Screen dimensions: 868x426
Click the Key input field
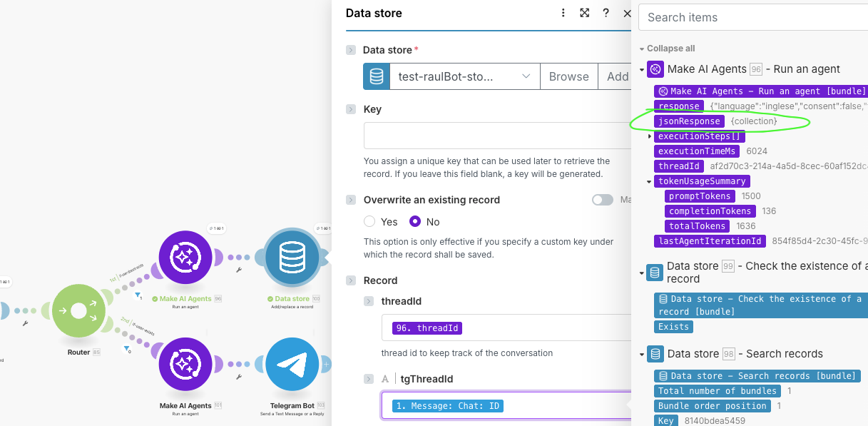coord(496,136)
